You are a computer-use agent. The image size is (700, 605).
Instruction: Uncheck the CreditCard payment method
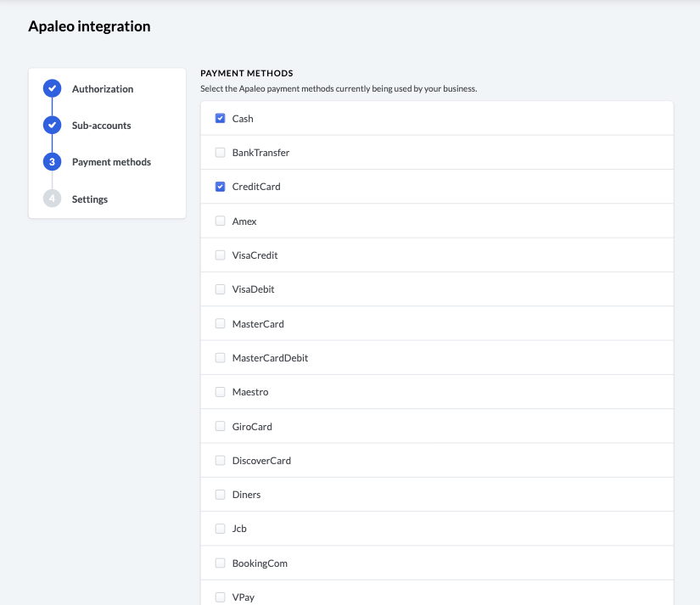click(x=221, y=187)
